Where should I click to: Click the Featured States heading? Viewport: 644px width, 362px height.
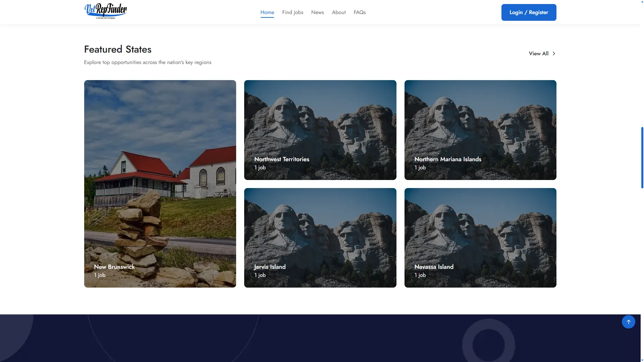118,50
